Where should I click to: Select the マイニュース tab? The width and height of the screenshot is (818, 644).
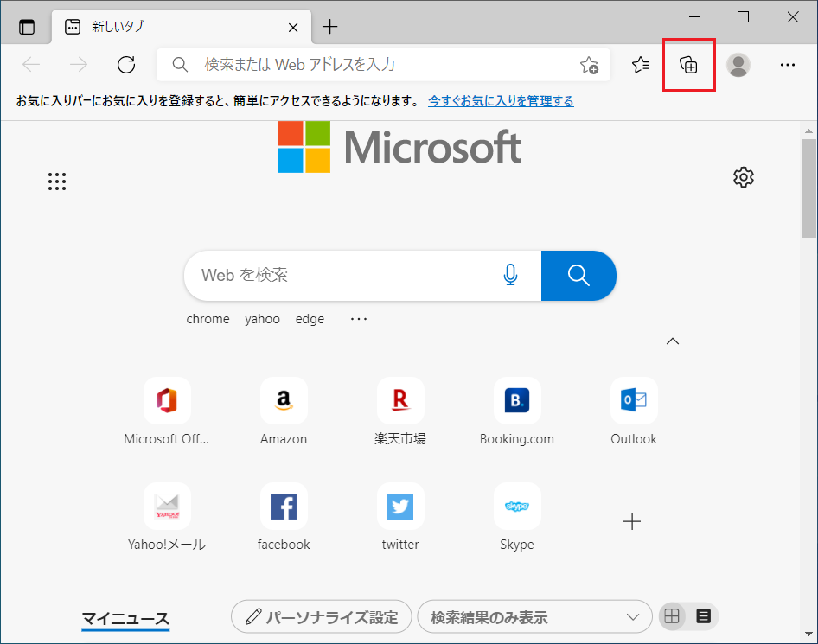125,618
